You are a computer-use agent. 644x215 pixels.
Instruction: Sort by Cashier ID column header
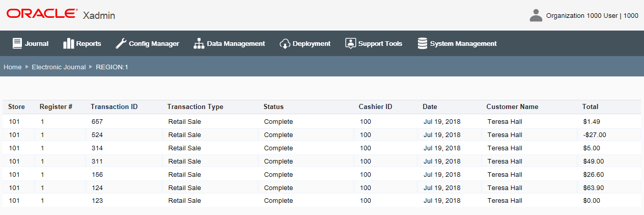376,106
